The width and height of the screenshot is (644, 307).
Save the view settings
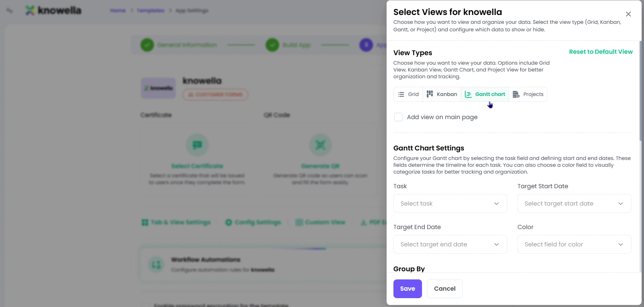pos(408,289)
